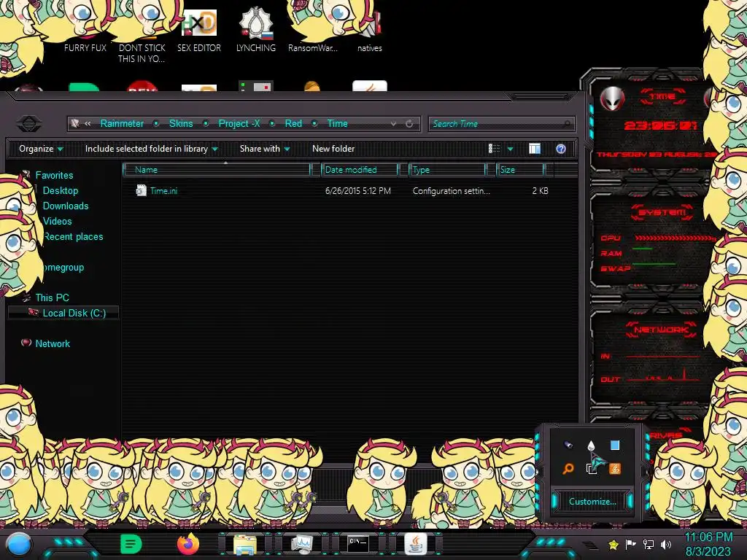This screenshot has width=747, height=560.
Task: Click the water drop tray popup icon
Action: pos(591,446)
